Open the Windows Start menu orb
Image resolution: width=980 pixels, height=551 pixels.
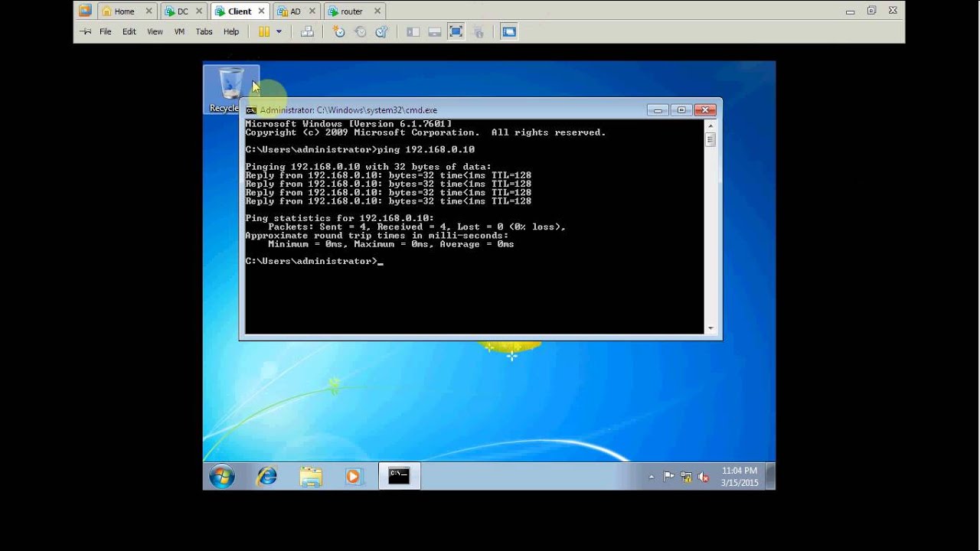[x=222, y=477]
